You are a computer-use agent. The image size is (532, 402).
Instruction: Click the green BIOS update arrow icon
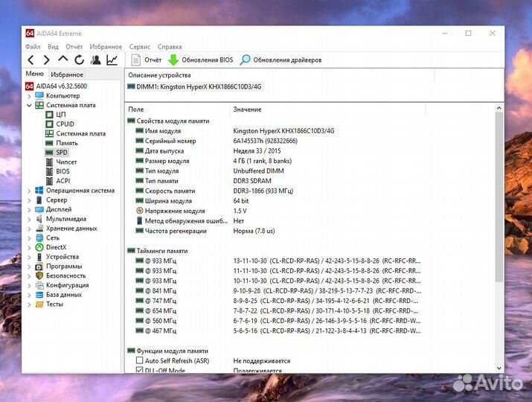[x=173, y=60]
